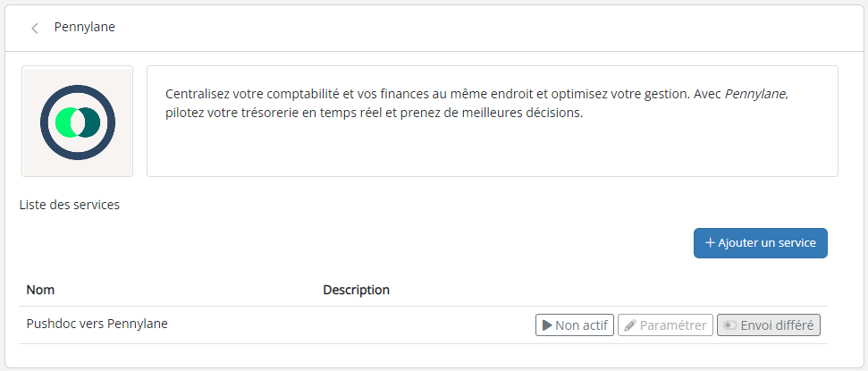Screen dimensions: 868x371
Task: Click the italic Pennylane word in the description
Action: [755, 94]
